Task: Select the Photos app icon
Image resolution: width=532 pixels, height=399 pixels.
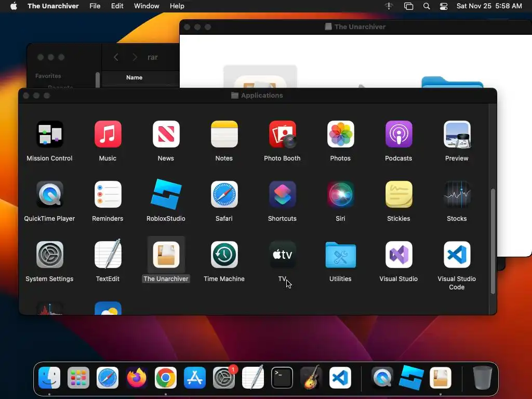Action: coord(341,135)
